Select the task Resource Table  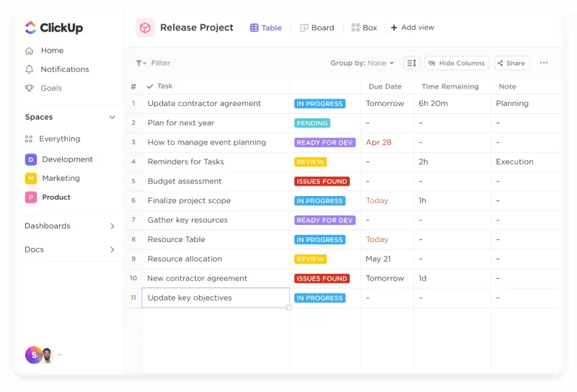tap(176, 240)
